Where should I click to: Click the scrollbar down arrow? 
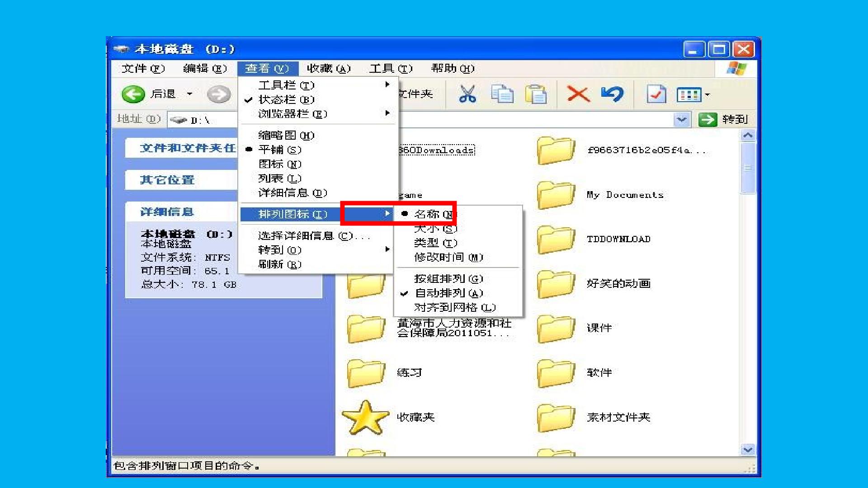748,450
